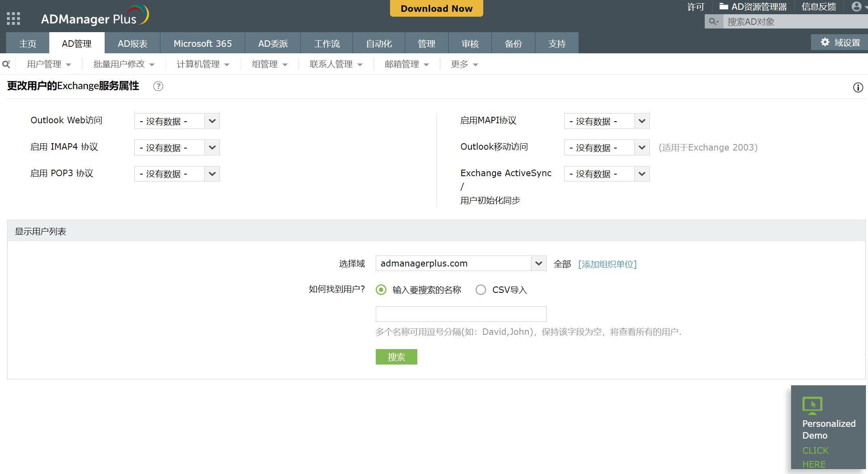Click the 添加组织单位 link
Viewport: 868px width, 474px height.
[606, 264]
